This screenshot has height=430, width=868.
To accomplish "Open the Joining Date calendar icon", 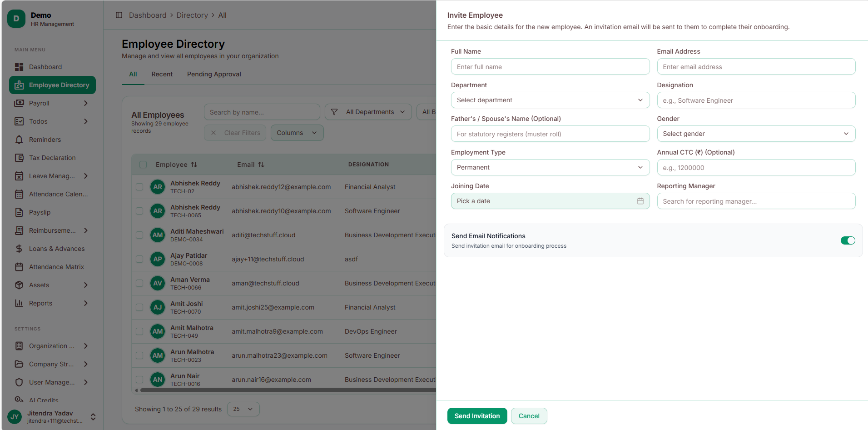I will pos(640,201).
